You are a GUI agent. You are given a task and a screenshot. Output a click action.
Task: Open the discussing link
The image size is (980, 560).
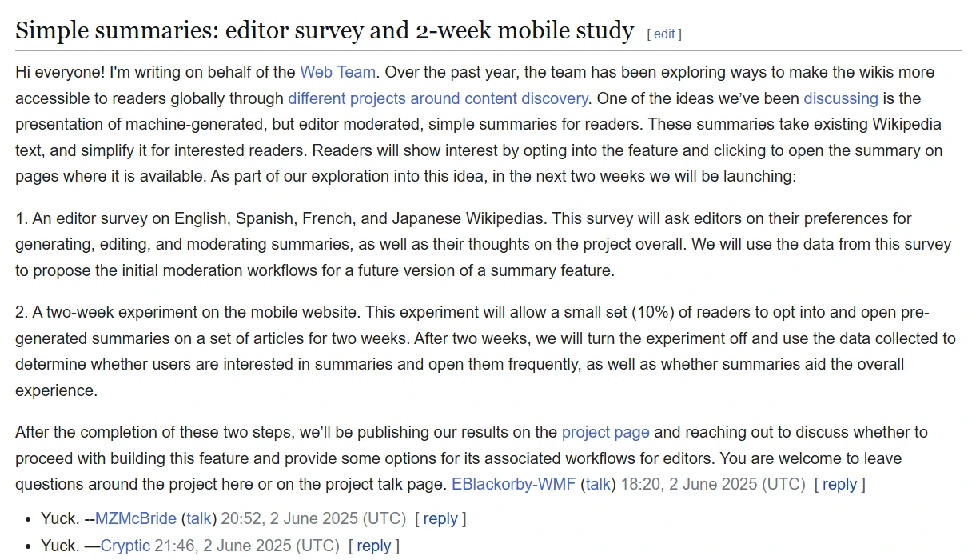click(x=841, y=98)
